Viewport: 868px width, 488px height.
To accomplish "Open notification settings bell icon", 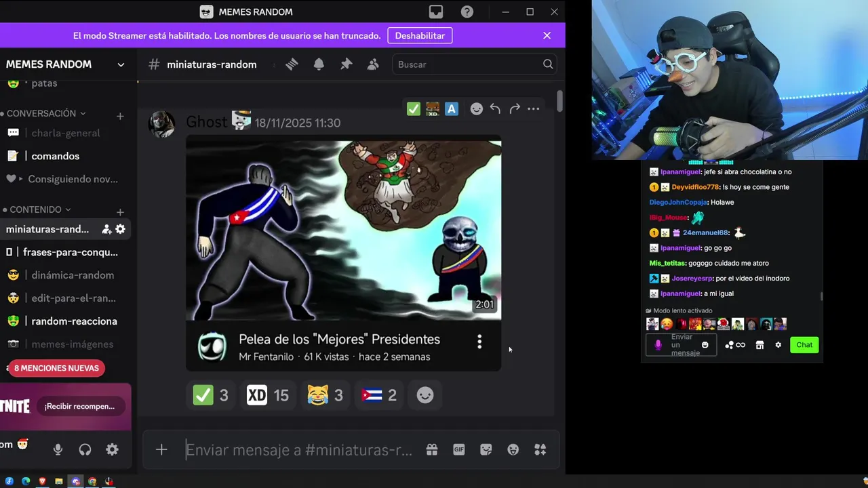I will click(319, 64).
